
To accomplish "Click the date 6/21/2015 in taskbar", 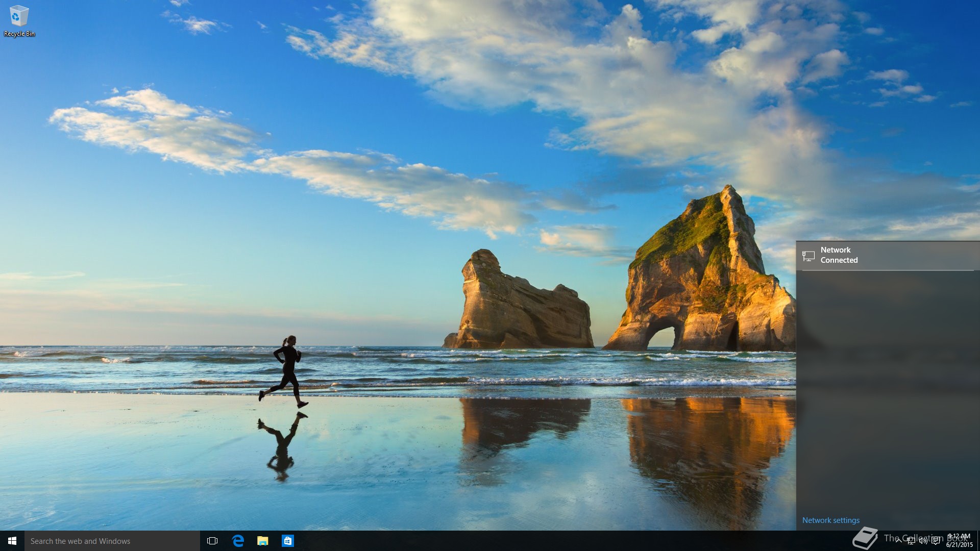I will tap(959, 545).
